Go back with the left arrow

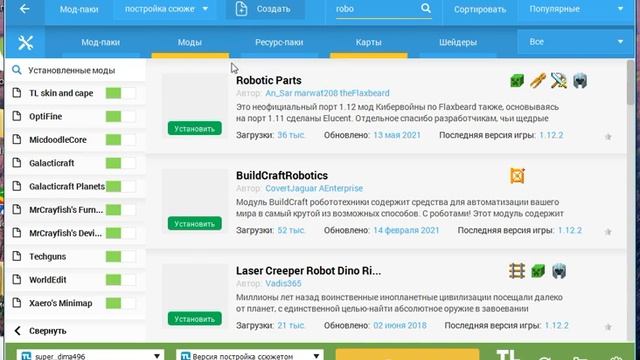click(24, 9)
